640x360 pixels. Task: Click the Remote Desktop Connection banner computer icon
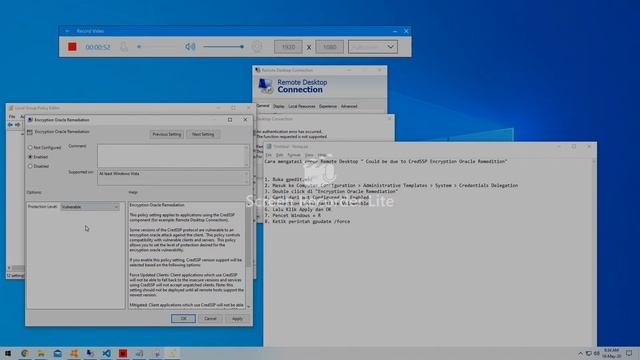266,86
